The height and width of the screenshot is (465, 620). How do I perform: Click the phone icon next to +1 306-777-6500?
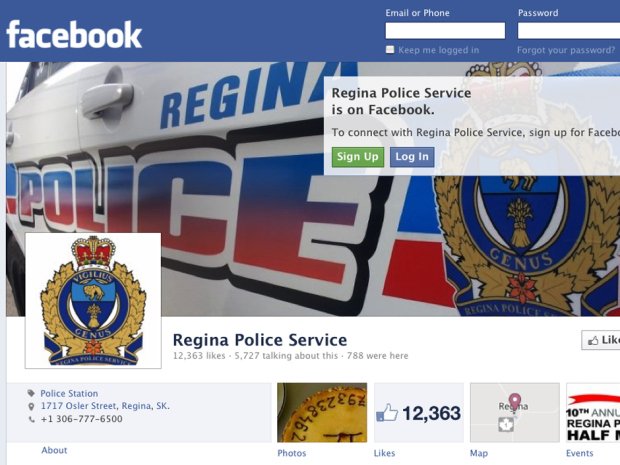point(32,419)
